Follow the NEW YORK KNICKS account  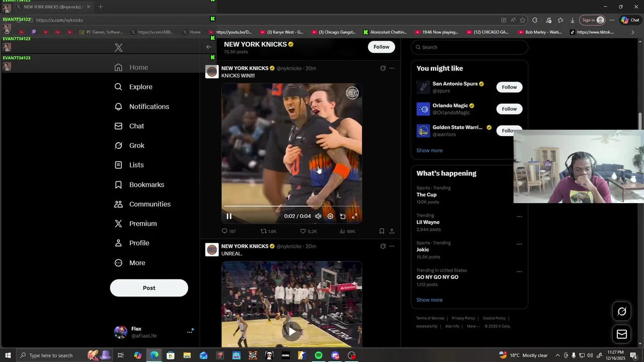pos(381,47)
